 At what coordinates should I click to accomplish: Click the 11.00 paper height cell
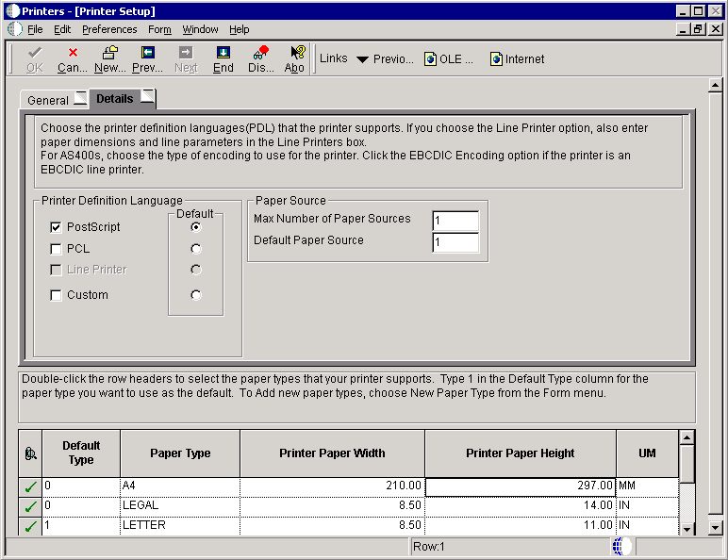coord(521,526)
